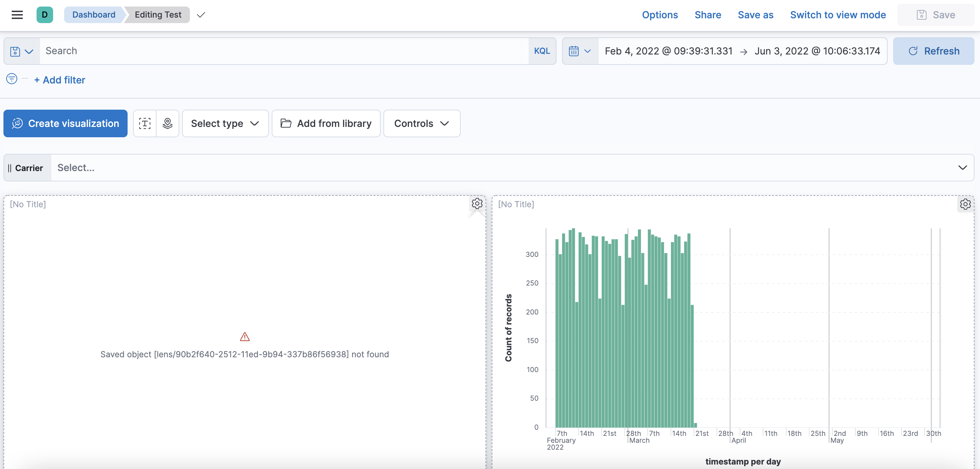980x469 pixels.
Task: Open the calendar date picker icon
Action: click(574, 51)
